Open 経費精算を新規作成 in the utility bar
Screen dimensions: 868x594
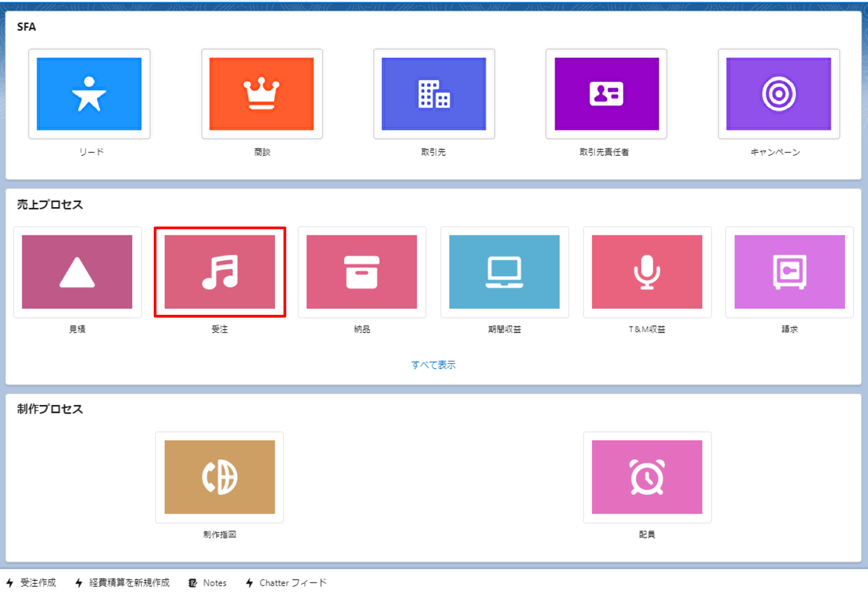122,583
